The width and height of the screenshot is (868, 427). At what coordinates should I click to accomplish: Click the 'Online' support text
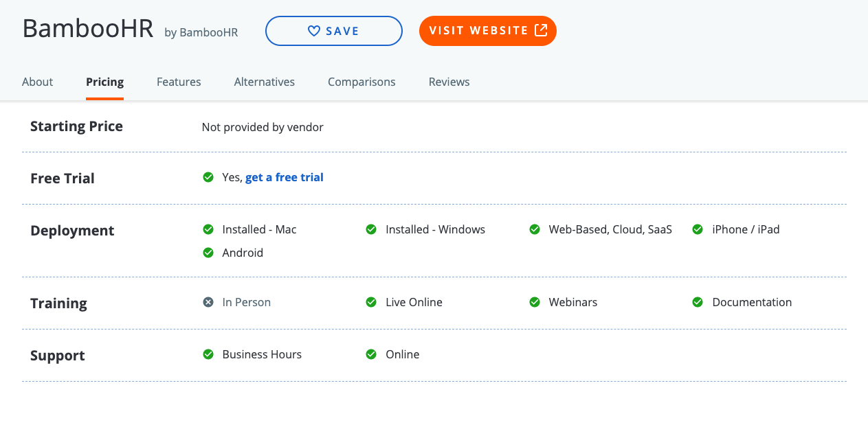click(403, 354)
